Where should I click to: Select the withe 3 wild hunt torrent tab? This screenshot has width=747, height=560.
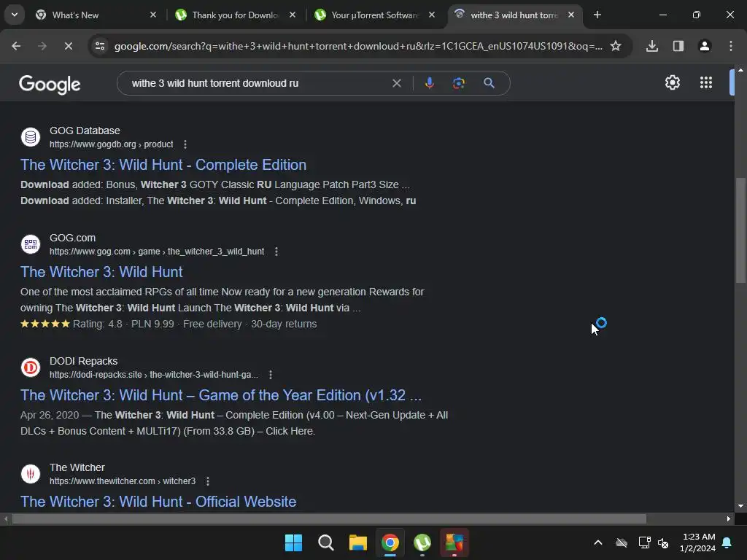point(515,15)
